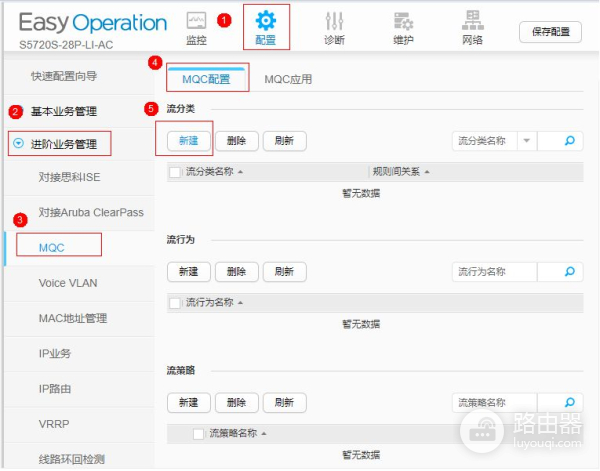This screenshot has height=471, width=600.
Task: Click the EasyOperation logo
Action: tap(93, 23)
